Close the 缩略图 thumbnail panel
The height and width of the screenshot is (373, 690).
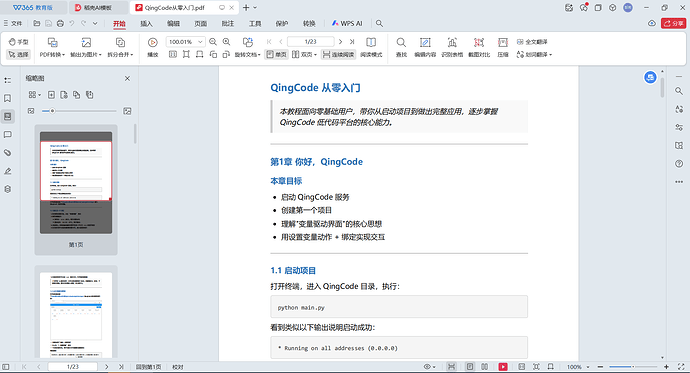(x=127, y=78)
